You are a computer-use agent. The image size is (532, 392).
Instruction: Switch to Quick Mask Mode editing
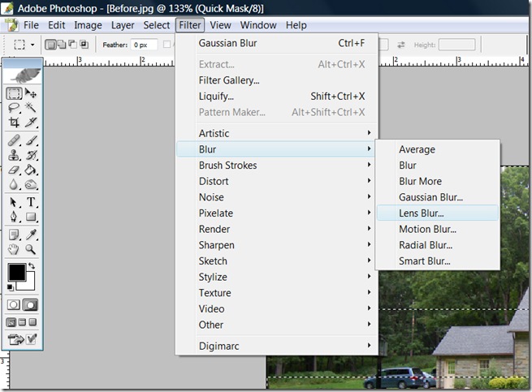[30, 305]
